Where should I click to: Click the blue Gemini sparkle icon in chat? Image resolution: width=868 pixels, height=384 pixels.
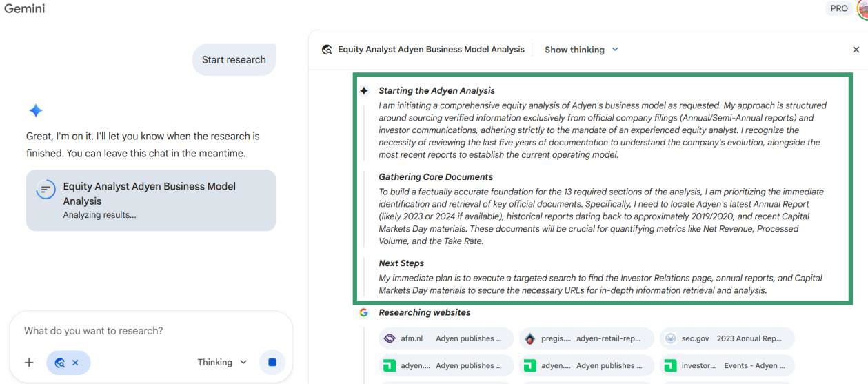(x=35, y=110)
